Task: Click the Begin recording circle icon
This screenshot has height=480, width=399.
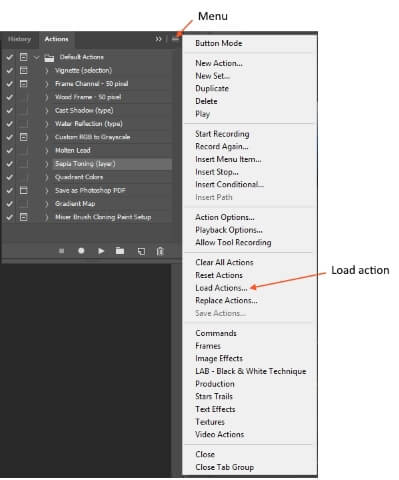Action: (81, 251)
